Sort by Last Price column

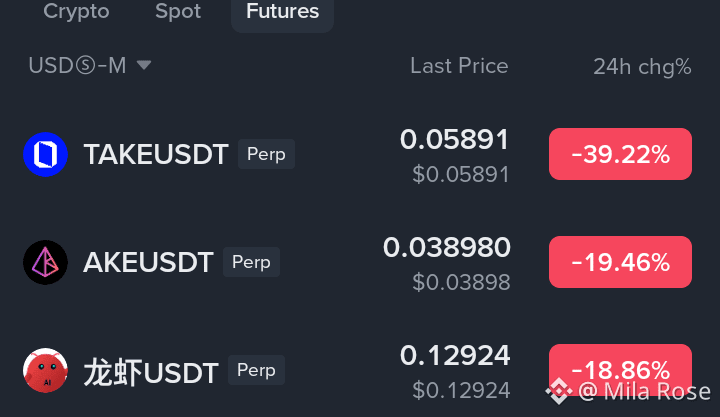pos(459,66)
